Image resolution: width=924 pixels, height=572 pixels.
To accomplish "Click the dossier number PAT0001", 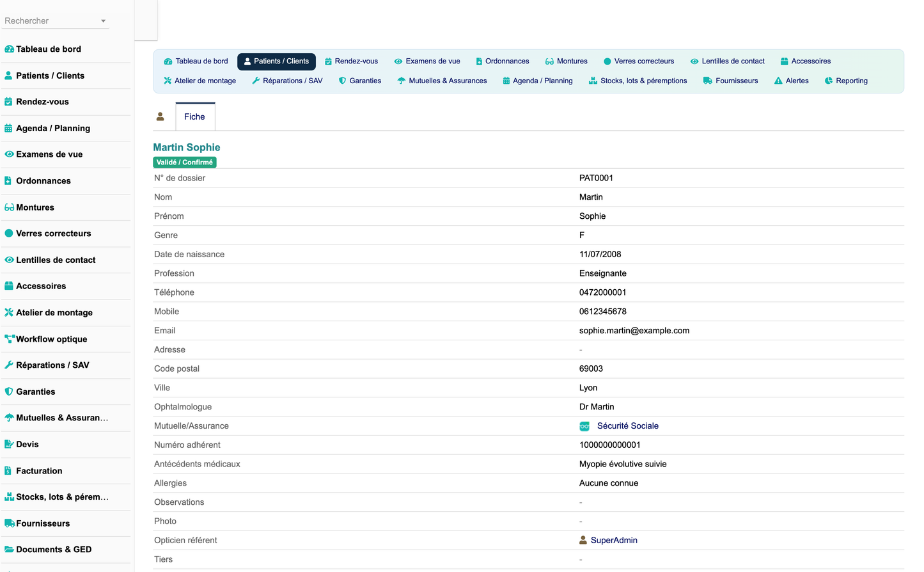I will (596, 178).
